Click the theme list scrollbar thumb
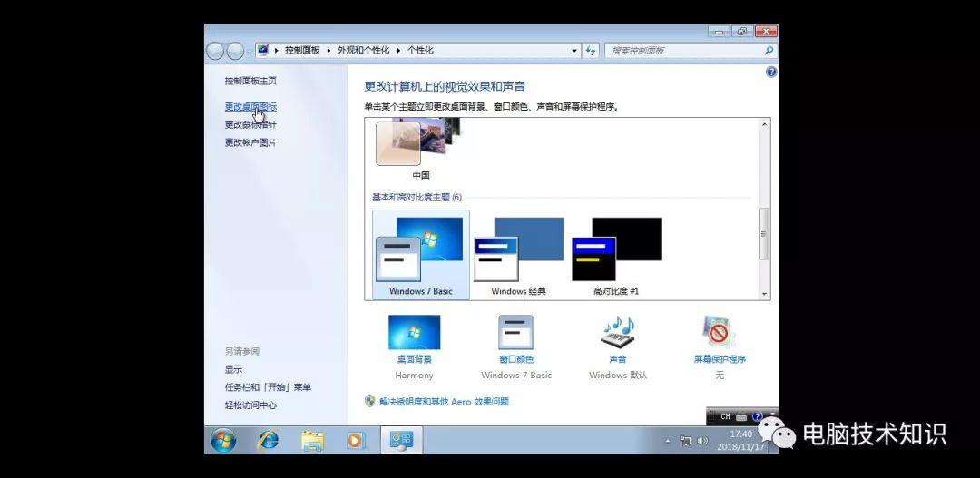980x478 pixels. pos(764,234)
